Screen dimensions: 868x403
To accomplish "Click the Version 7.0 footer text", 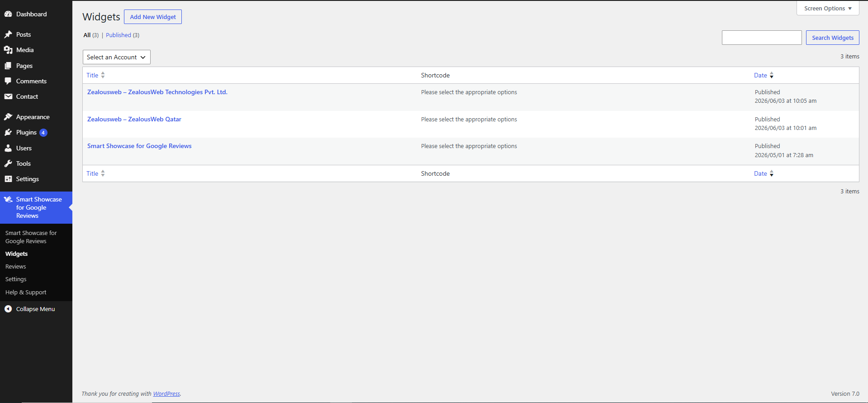I will (x=845, y=393).
